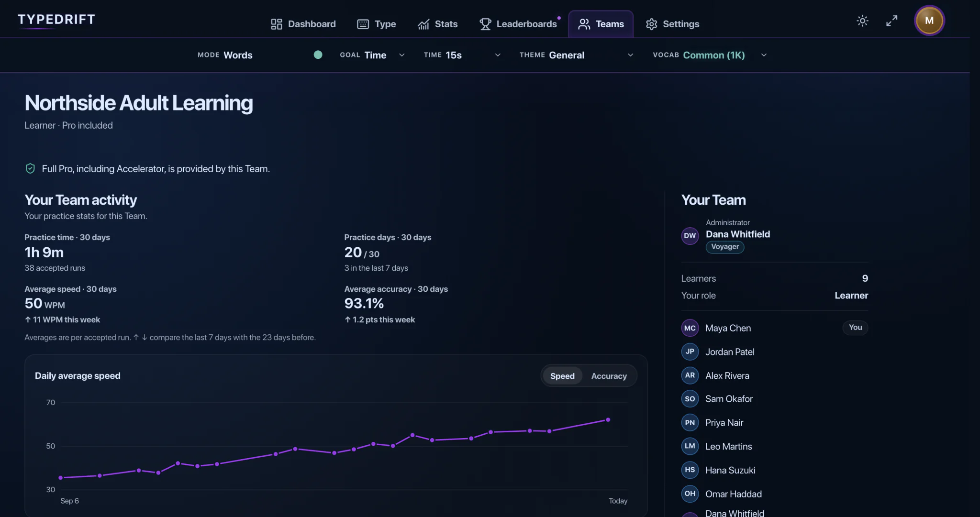Click the Mode Words selector

tap(225, 55)
